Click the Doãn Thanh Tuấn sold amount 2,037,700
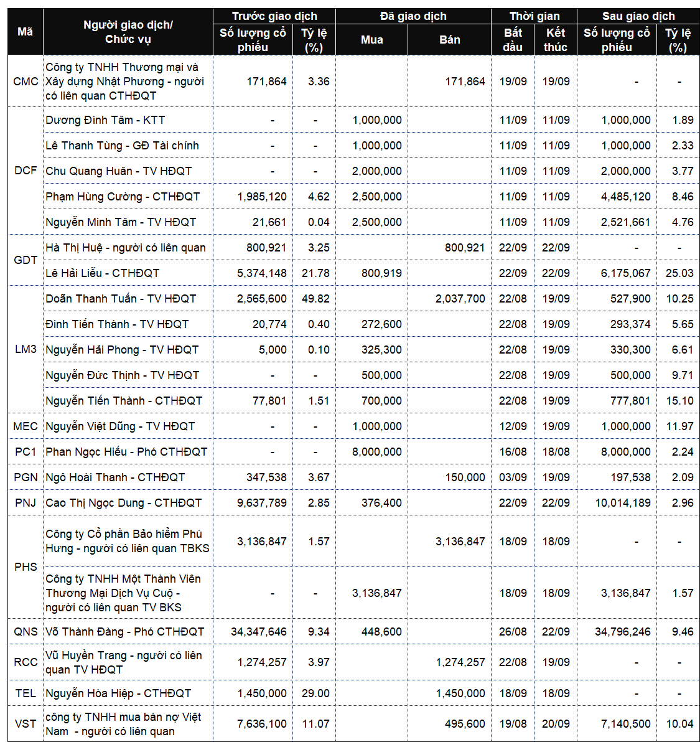 coord(460,299)
